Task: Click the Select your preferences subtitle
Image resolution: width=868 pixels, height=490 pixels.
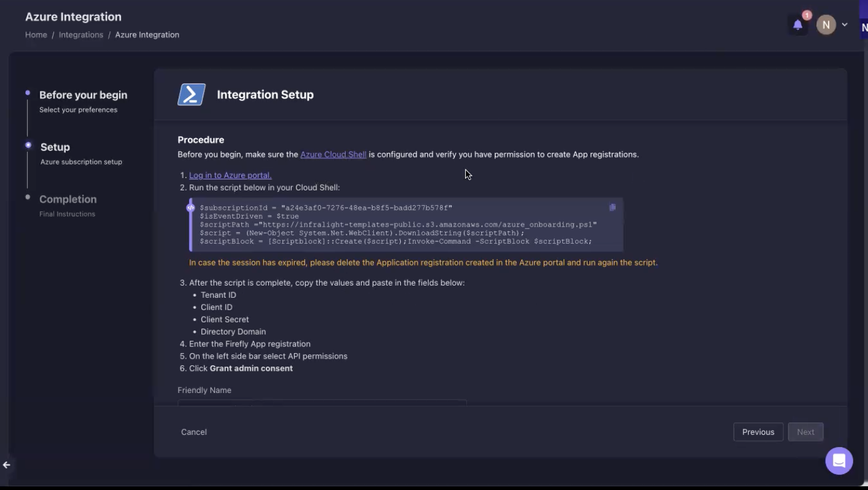Action: pos(78,110)
